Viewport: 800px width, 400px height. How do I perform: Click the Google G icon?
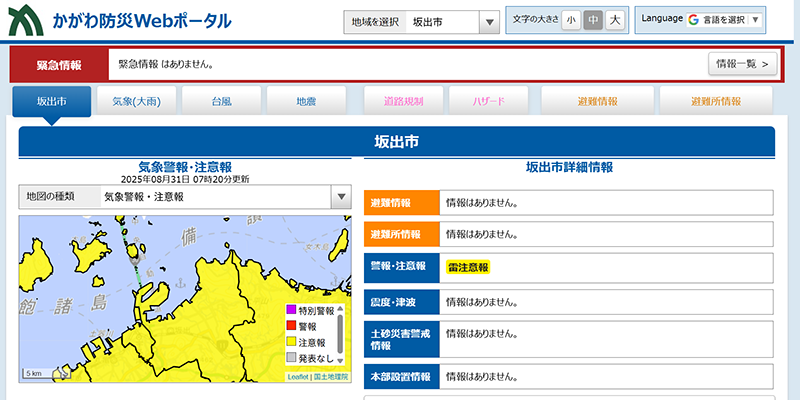693,20
